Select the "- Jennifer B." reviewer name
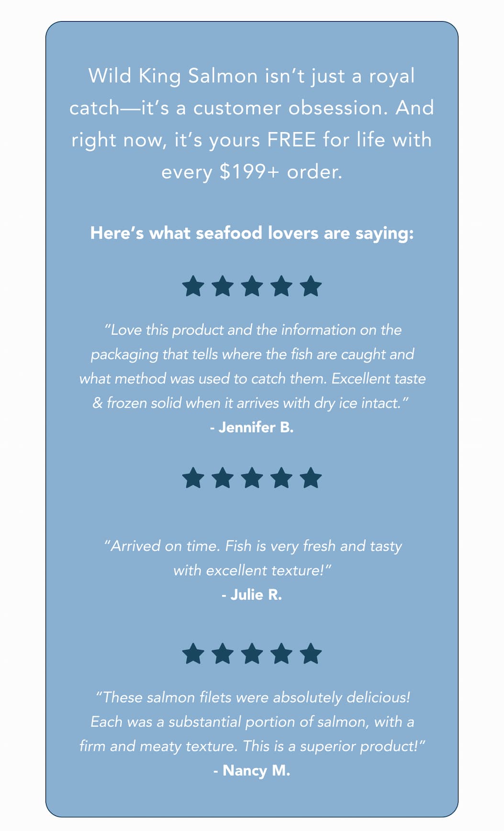Image resolution: width=504 pixels, height=831 pixels. (x=252, y=427)
